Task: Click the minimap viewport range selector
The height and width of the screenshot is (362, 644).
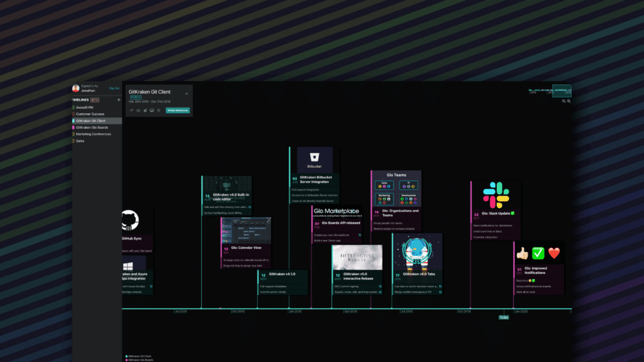Action: tap(562, 91)
